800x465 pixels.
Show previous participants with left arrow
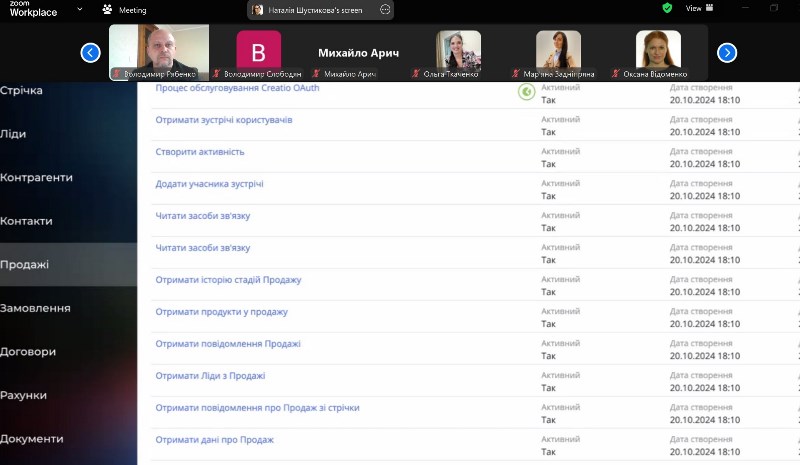coord(90,53)
